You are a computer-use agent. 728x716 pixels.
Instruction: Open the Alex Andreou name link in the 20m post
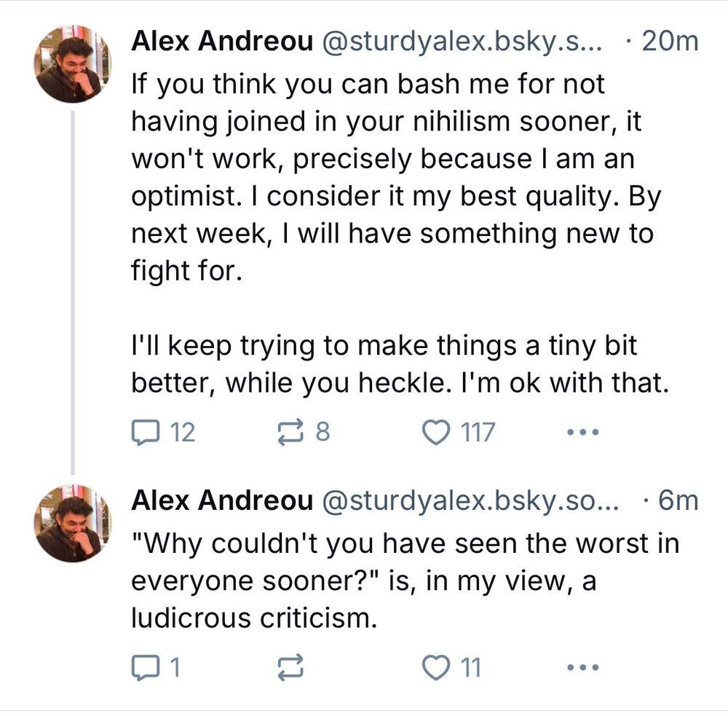221,42
